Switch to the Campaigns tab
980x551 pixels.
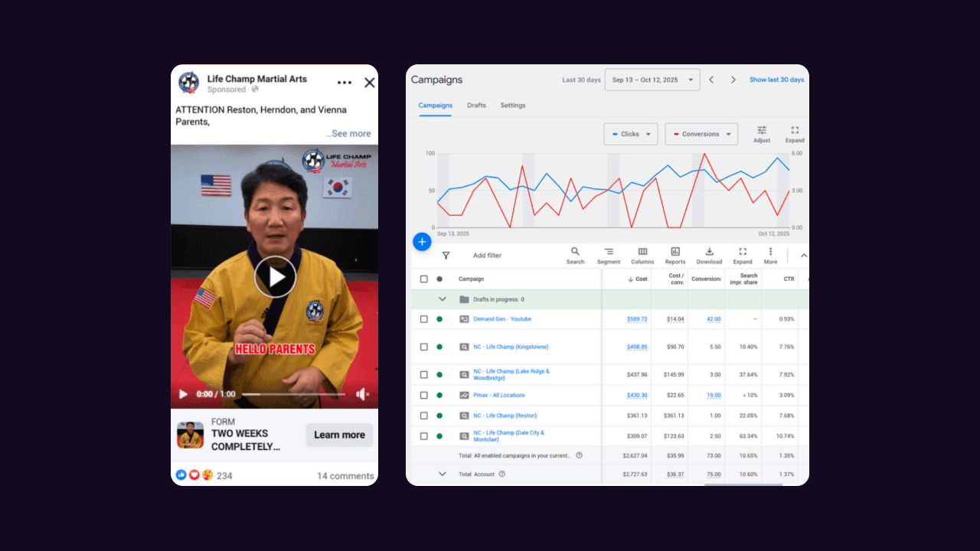click(436, 106)
